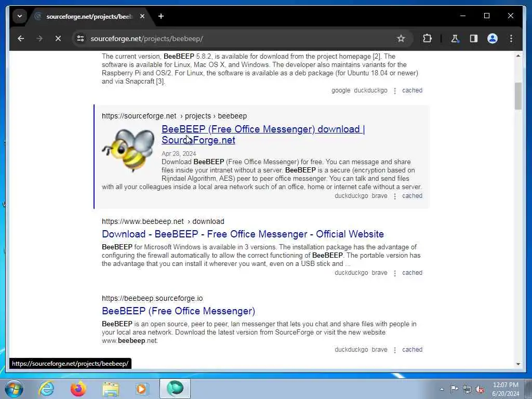Screen dimensions: 532x399
Task: Expand the tab search dropdown
Action: coord(20,16)
